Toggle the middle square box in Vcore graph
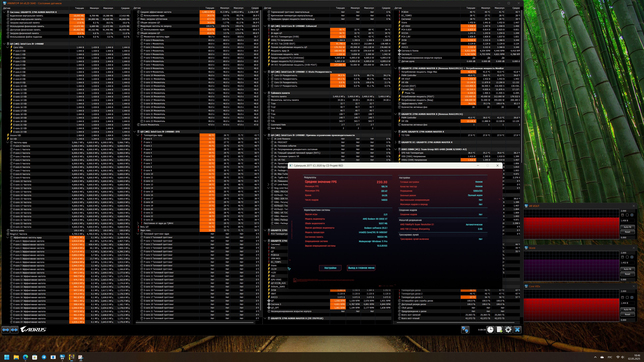 (x=627, y=257)
